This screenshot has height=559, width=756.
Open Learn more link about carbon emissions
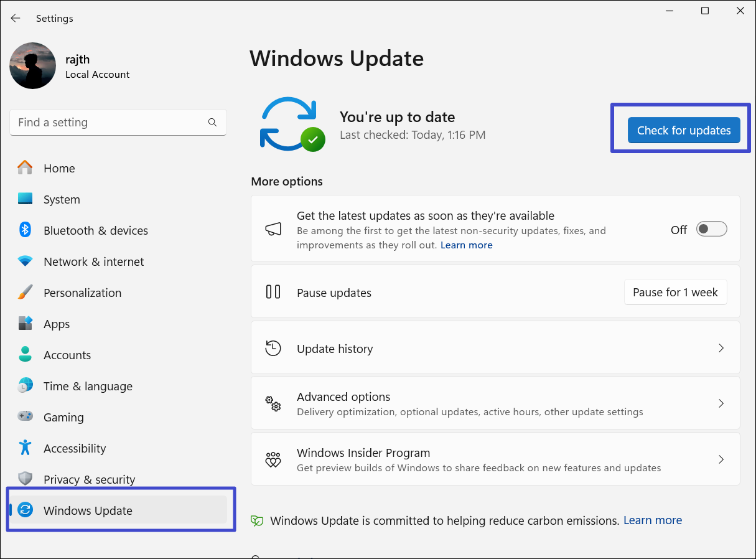click(652, 520)
